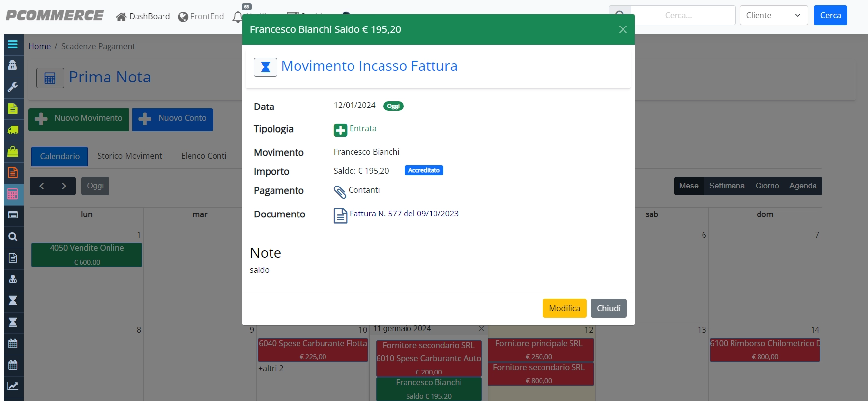
Task: Select the Agenda calendar view
Action: coord(803,186)
